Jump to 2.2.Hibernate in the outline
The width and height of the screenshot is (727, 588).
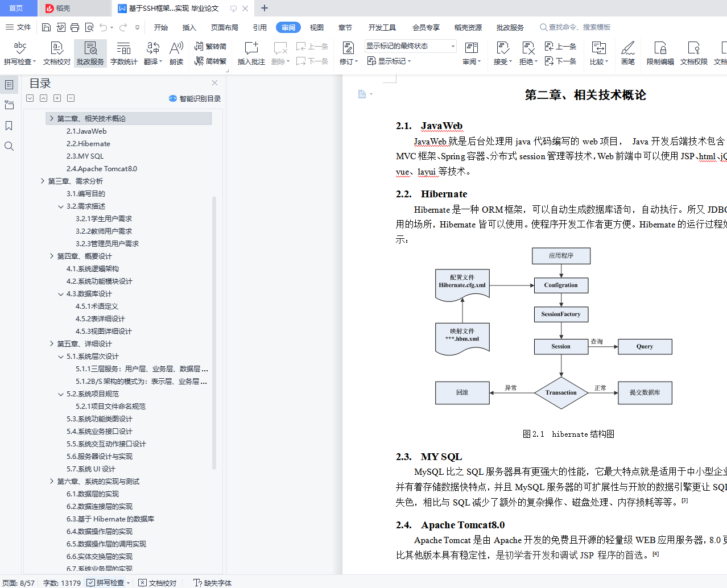pyautogui.click(x=88, y=144)
